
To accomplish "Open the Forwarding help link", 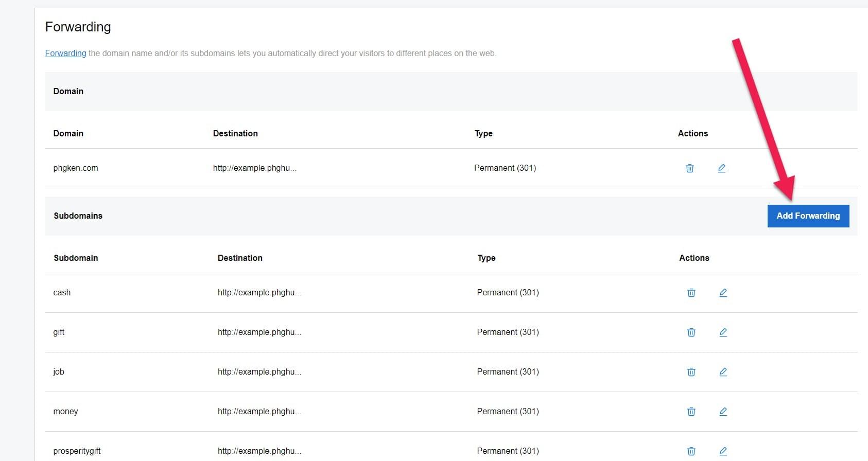I will pos(65,53).
